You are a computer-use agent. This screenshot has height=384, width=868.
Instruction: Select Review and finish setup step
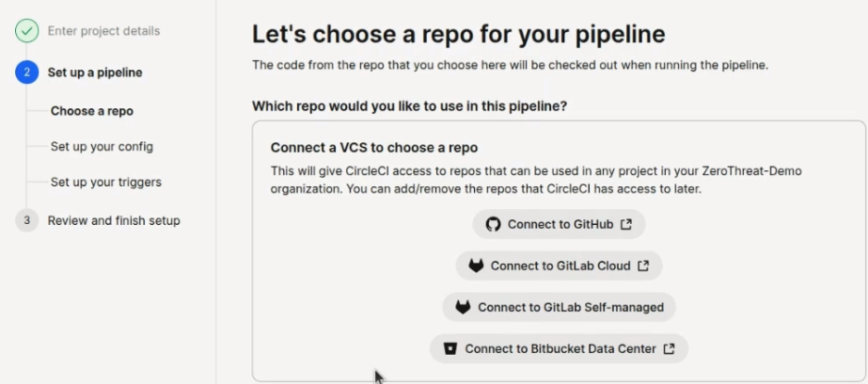114,220
